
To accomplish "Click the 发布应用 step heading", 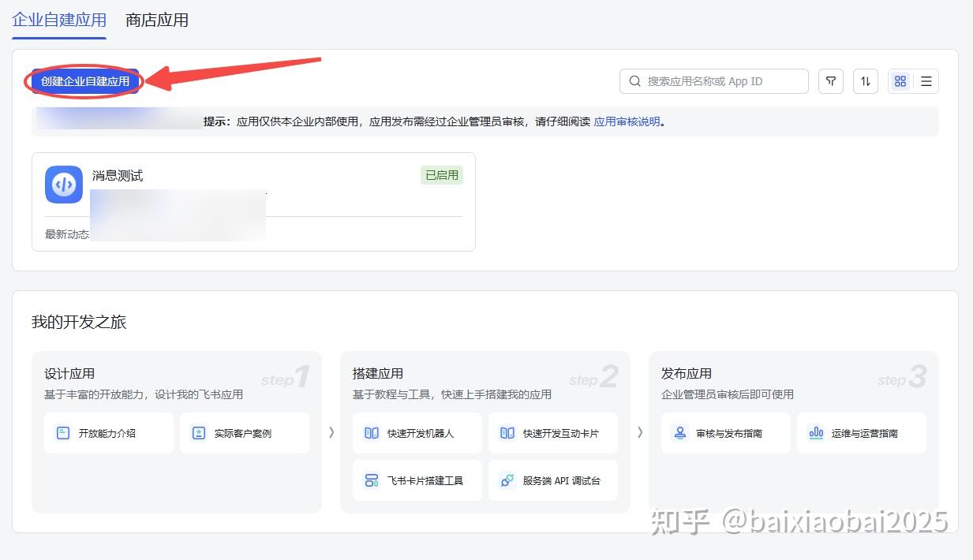I will click(687, 374).
